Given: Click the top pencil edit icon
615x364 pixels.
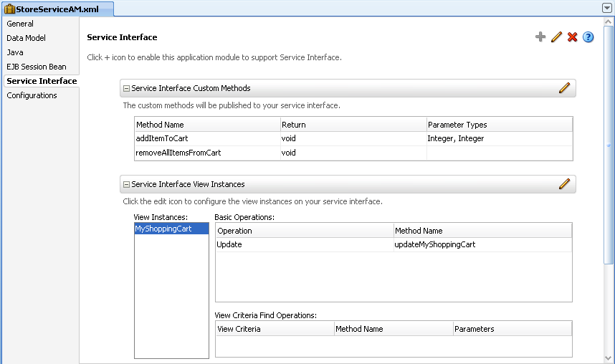Looking at the screenshot, I should (x=556, y=37).
